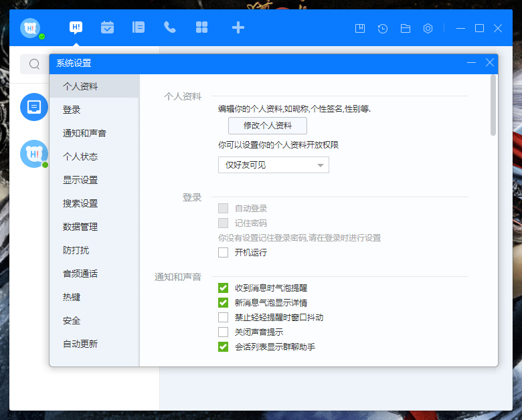Click the hexagon settings icon
This screenshot has width=522, height=420.
(x=428, y=28)
